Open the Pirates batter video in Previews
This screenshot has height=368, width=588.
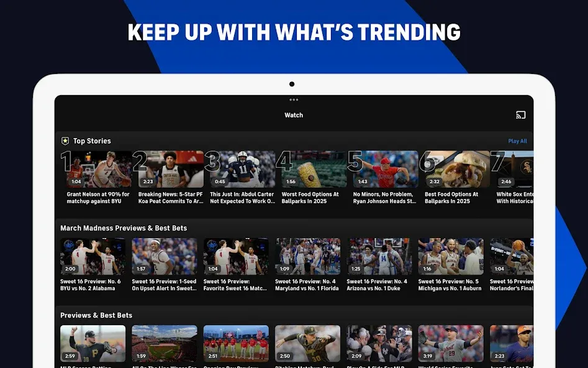pos(93,344)
